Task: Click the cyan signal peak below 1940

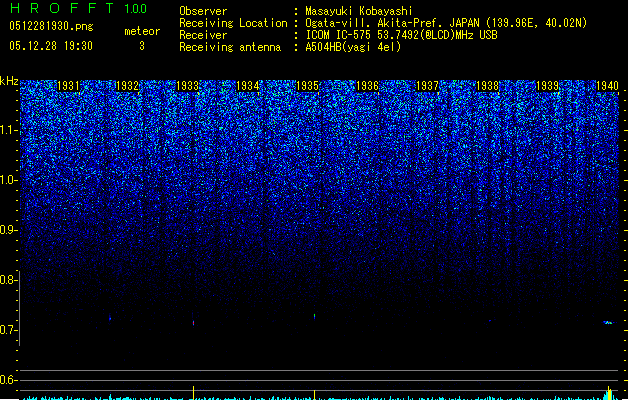Action: pyautogui.click(x=609, y=393)
